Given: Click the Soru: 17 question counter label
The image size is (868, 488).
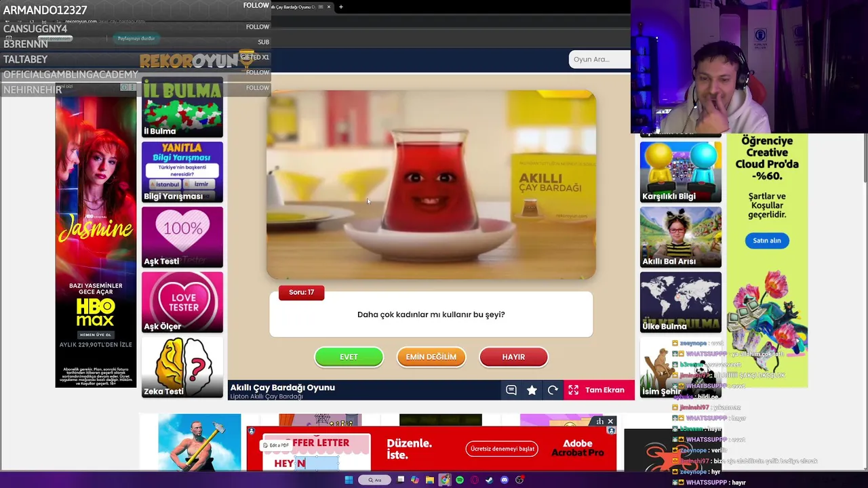Looking at the screenshot, I should (x=302, y=292).
